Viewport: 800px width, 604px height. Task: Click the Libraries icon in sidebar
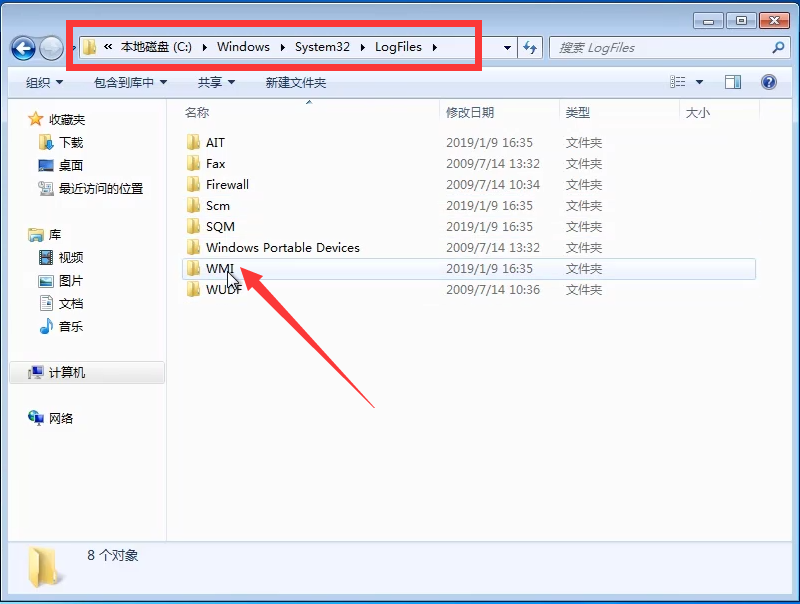[x=36, y=235]
